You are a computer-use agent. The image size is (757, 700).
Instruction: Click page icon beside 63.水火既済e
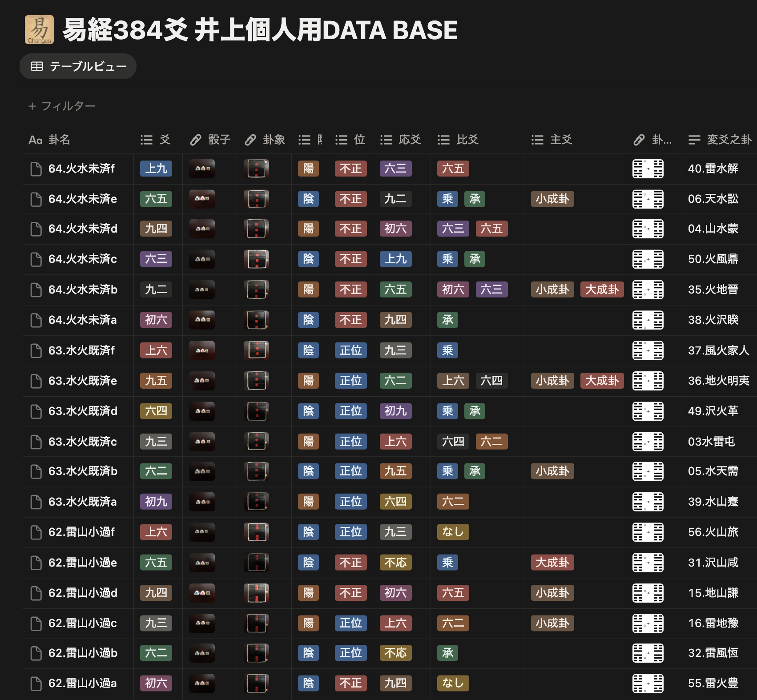36,381
